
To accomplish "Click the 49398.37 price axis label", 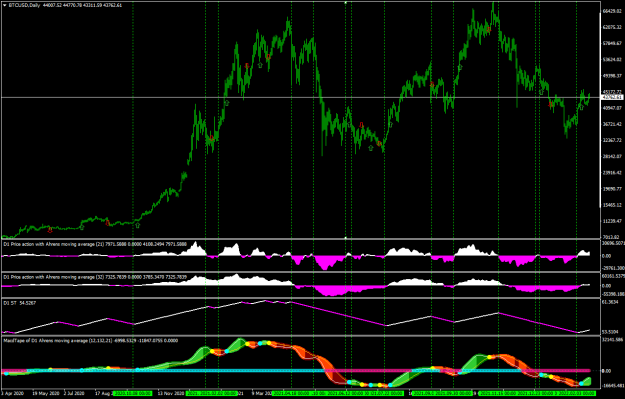I will 613,76.
